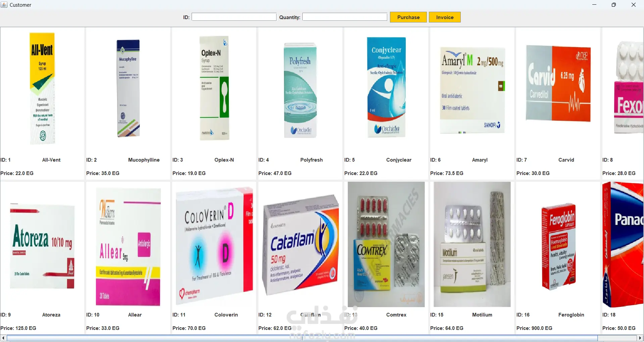Click the Motilium tablets image
Image resolution: width=644 pixels, height=342 pixels.
tap(472, 244)
